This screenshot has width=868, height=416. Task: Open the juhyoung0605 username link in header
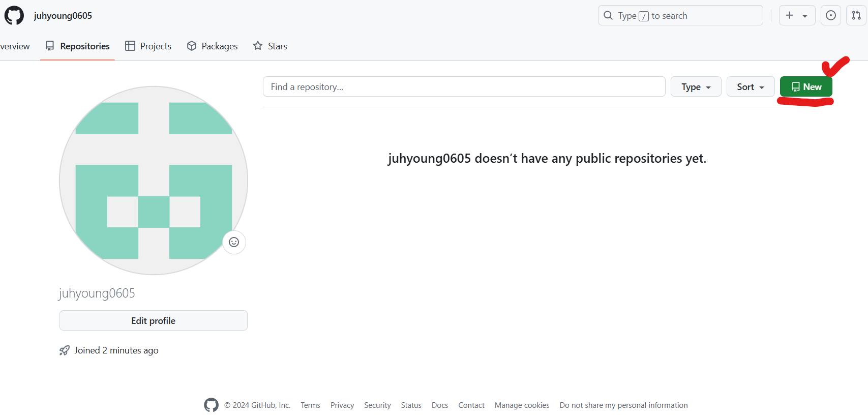click(x=63, y=16)
